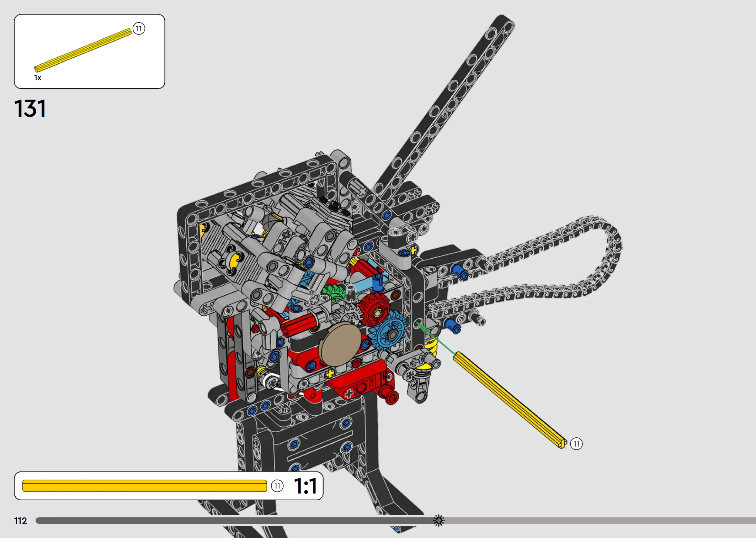This screenshot has width=756, height=538.
Task: Click the blue gear in the model
Action: [388, 331]
